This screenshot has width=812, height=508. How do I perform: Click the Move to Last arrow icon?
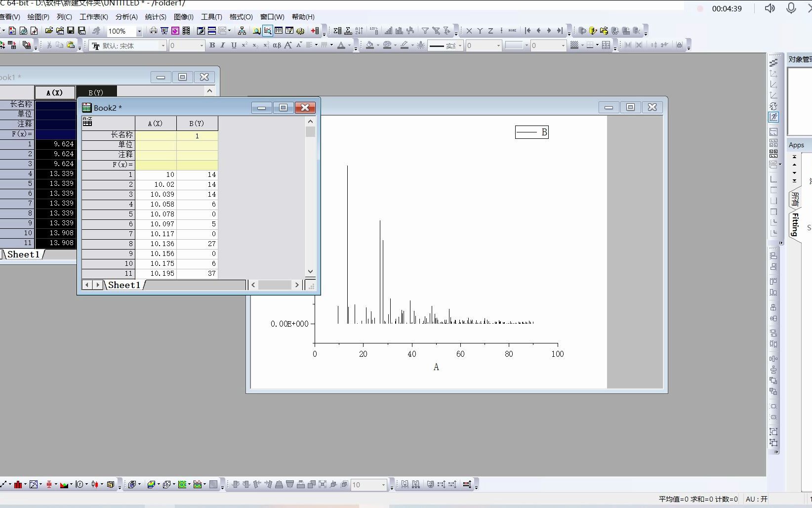coord(560,31)
